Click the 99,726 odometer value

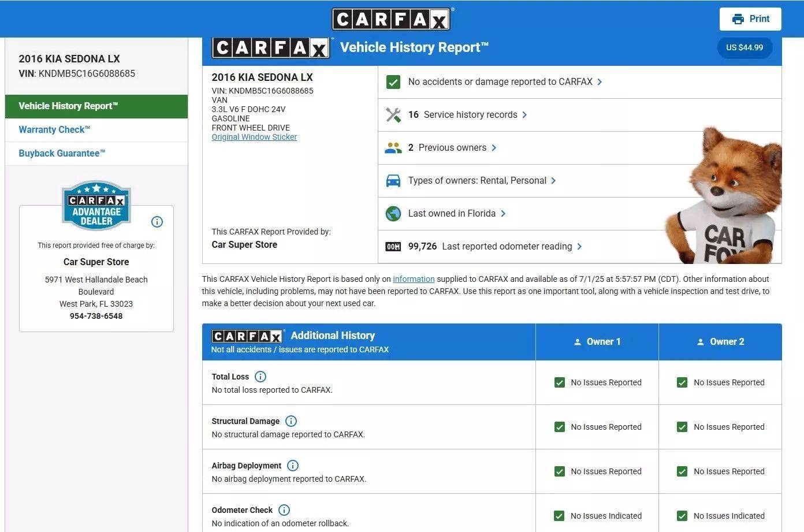[x=422, y=247]
